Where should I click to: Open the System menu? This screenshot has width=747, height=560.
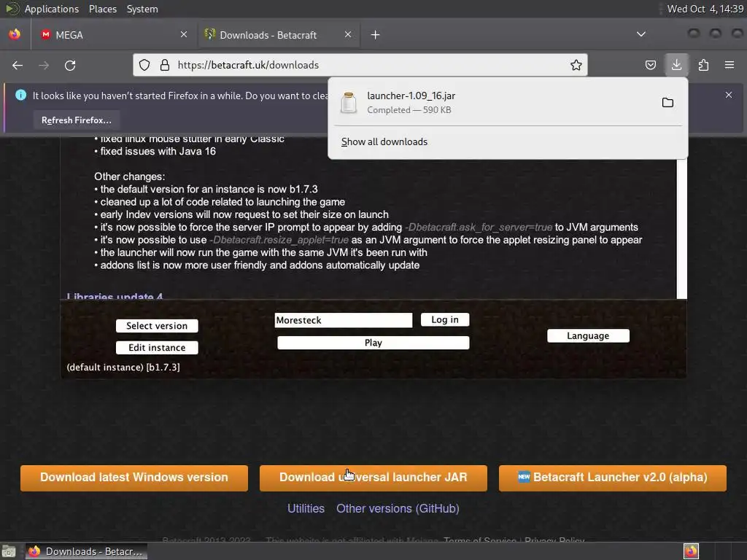[142, 9]
